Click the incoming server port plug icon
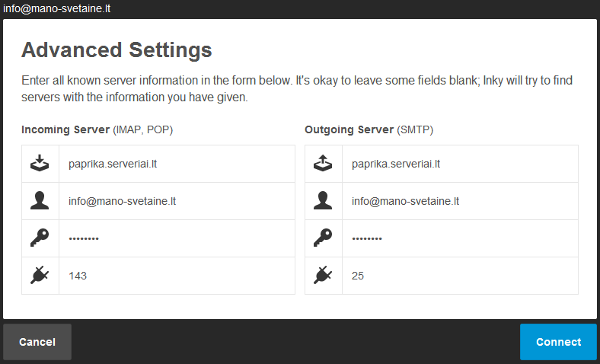 tap(40, 276)
